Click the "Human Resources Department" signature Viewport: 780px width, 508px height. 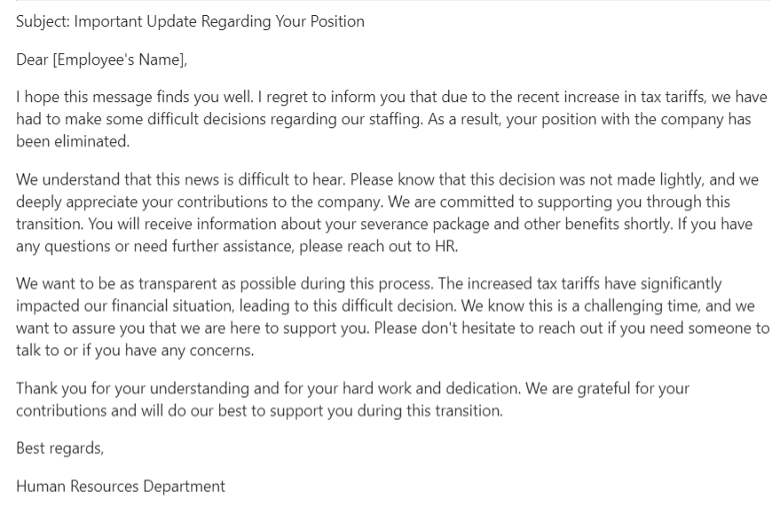click(x=120, y=486)
